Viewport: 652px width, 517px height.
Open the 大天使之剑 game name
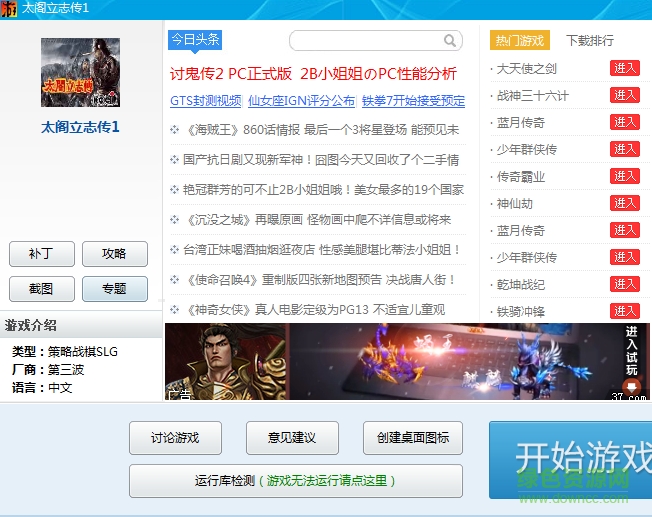[526, 69]
